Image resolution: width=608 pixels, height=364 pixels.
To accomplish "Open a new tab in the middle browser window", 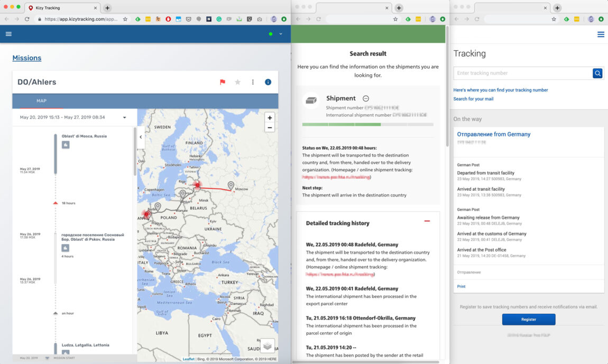I will point(399,8).
